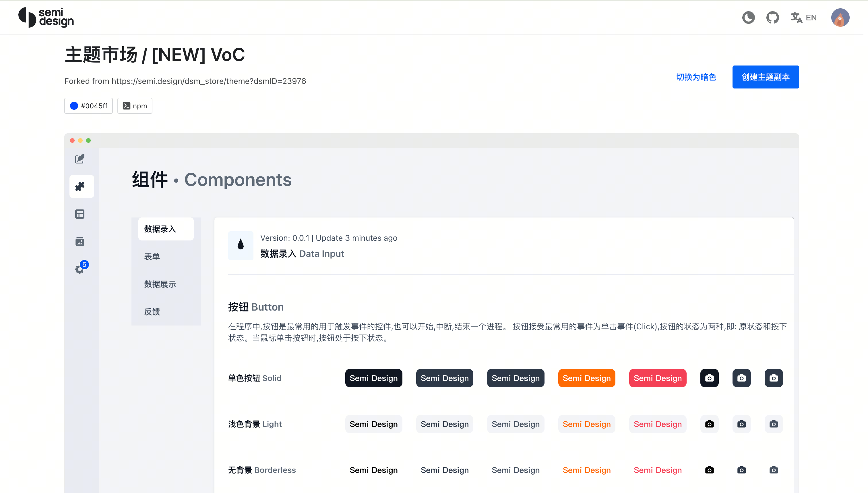Click the '组件 · Components' heading
Image resolution: width=868 pixels, height=493 pixels.
coord(212,180)
